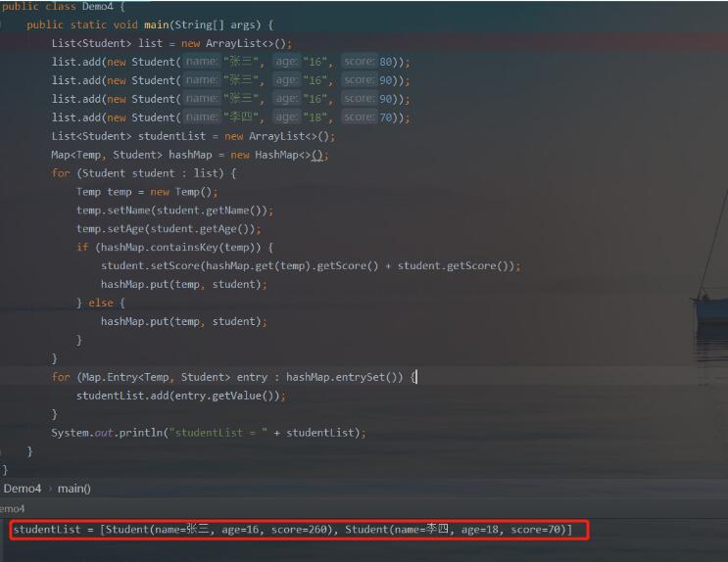
Task: Click the for (Student student : list) line
Action: [144, 173]
